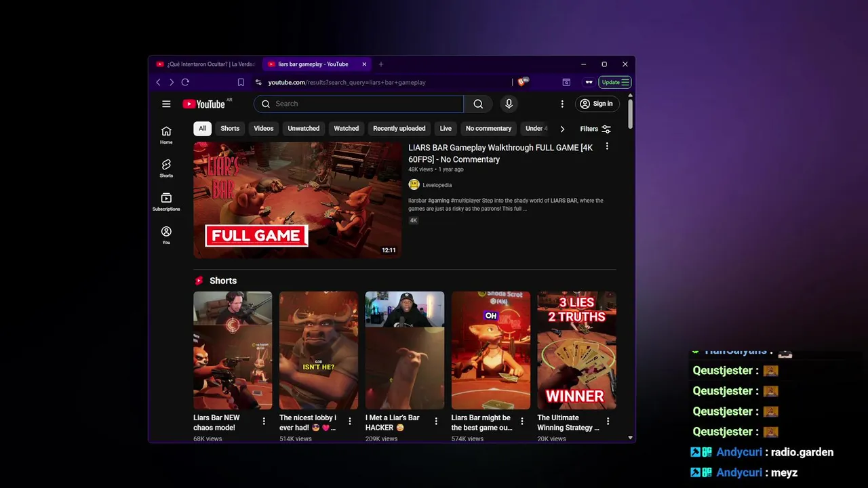The height and width of the screenshot is (488, 868).
Task: Open the Levelopedia channel name link
Action: click(x=437, y=185)
